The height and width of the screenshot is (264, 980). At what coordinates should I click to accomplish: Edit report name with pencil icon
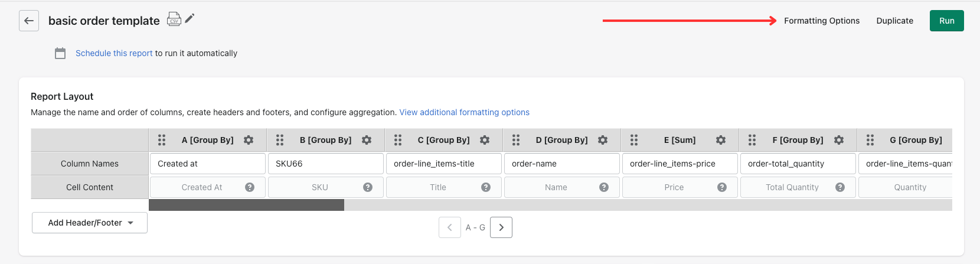[x=190, y=18]
